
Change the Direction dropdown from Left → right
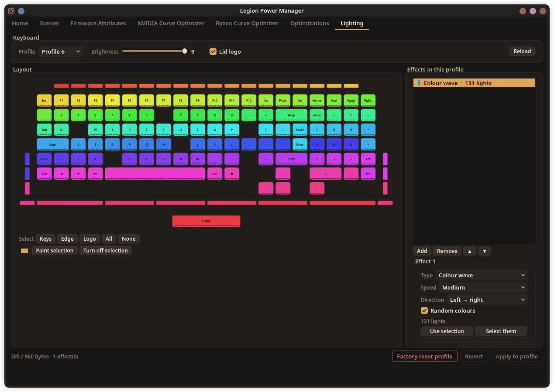[x=487, y=300]
